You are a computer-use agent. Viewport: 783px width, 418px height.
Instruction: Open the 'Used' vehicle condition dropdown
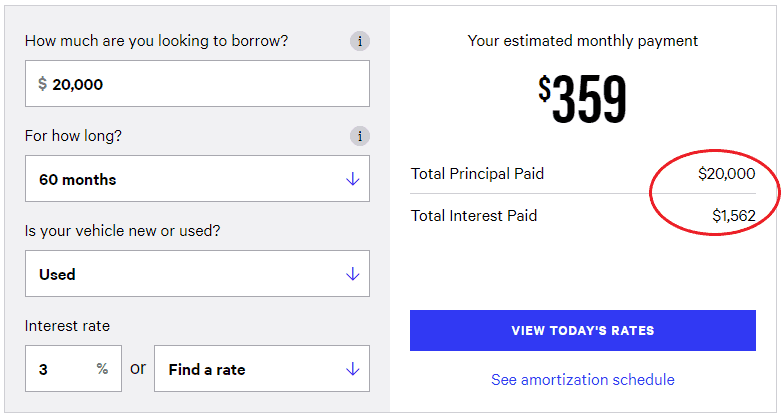pyautogui.click(x=197, y=274)
